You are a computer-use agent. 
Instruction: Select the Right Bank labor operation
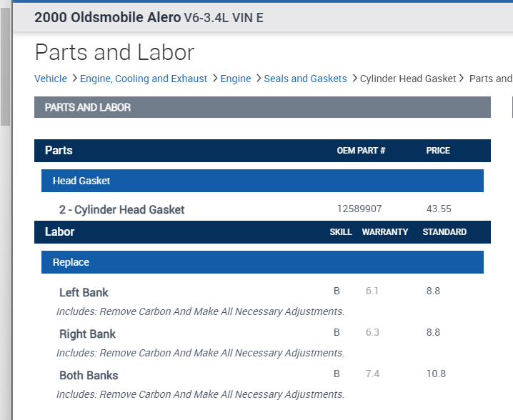(x=87, y=334)
